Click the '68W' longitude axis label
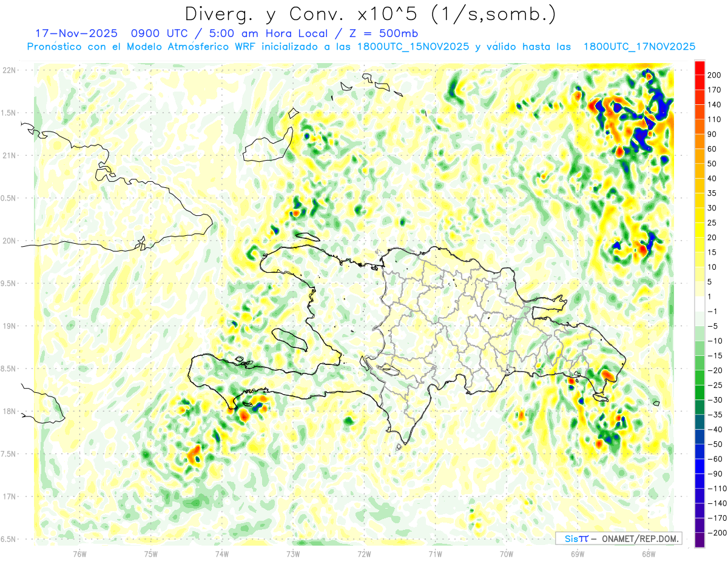Viewport: 728px width, 562px height. pos(649,554)
